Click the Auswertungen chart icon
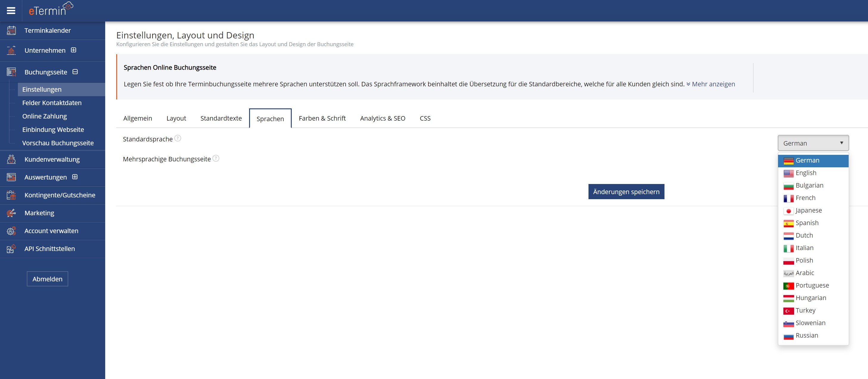Image resolution: width=868 pixels, height=379 pixels. [11, 177]
